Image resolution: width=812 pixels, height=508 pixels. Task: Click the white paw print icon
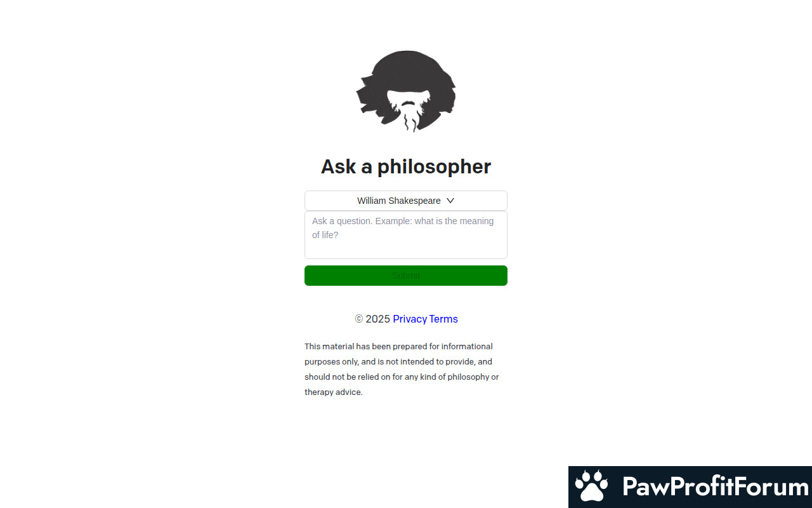click(591, 486)
